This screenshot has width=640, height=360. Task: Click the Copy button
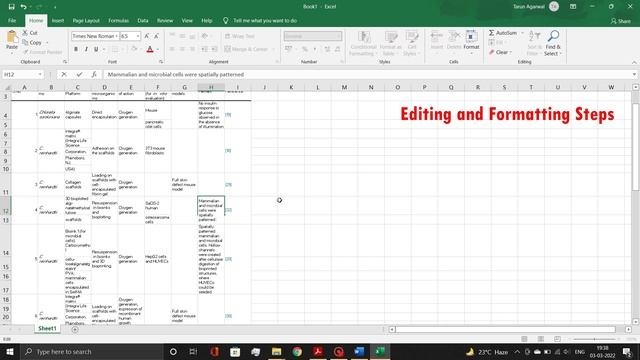(x=32, y=42)
